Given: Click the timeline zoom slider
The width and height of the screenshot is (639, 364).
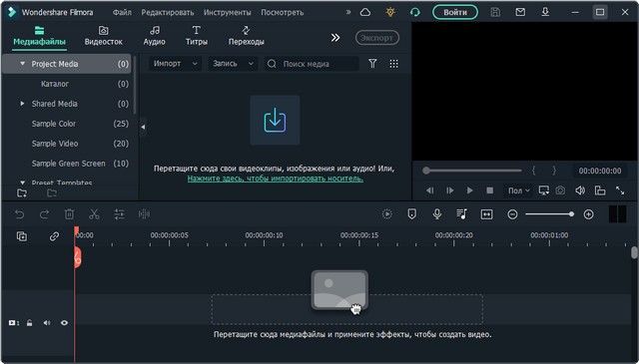Looking at the screenshot, I should click(549, 214).
